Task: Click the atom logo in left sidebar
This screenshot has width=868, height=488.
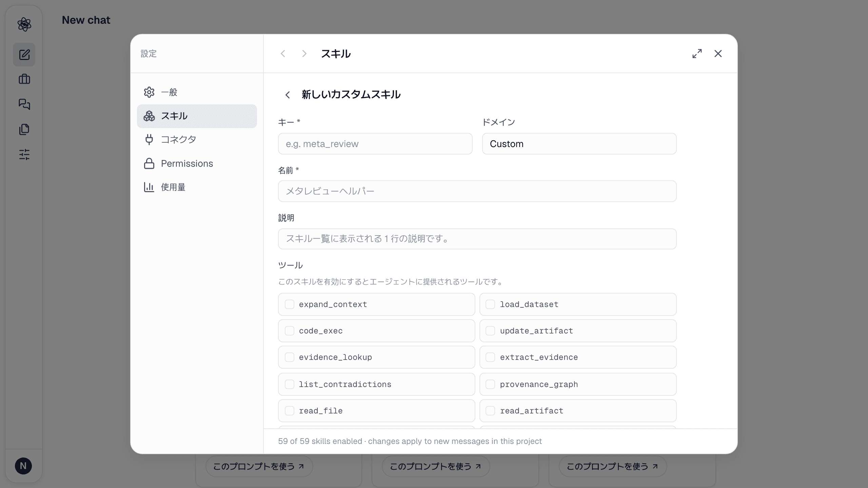Action: pos(24,24)
